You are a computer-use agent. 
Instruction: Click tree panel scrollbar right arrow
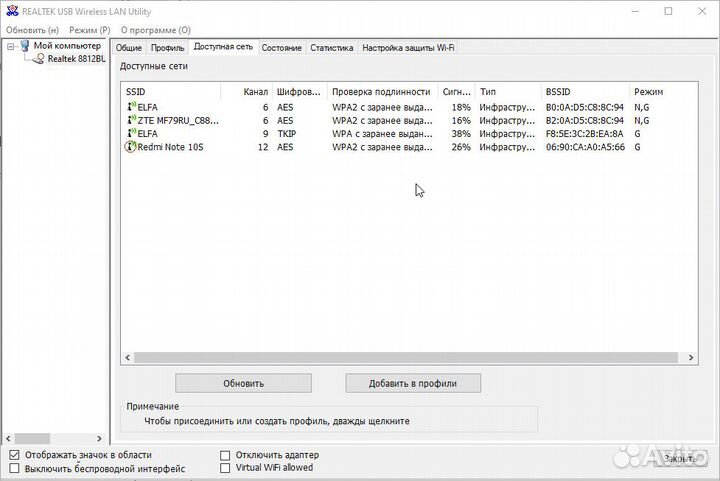click(99, 438)
